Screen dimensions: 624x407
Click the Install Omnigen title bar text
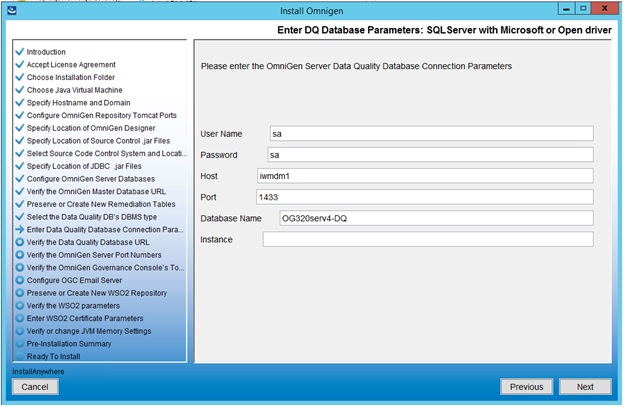click(312, 11)
